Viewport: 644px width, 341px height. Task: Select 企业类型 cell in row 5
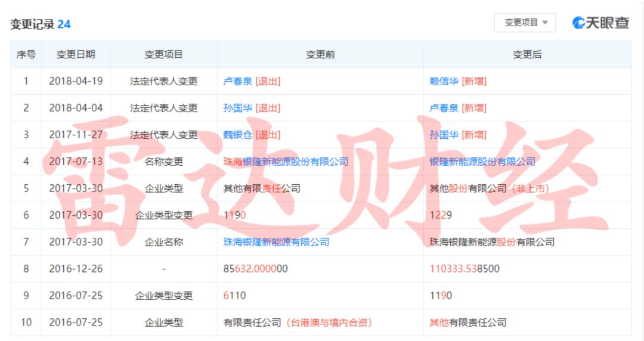163,188
